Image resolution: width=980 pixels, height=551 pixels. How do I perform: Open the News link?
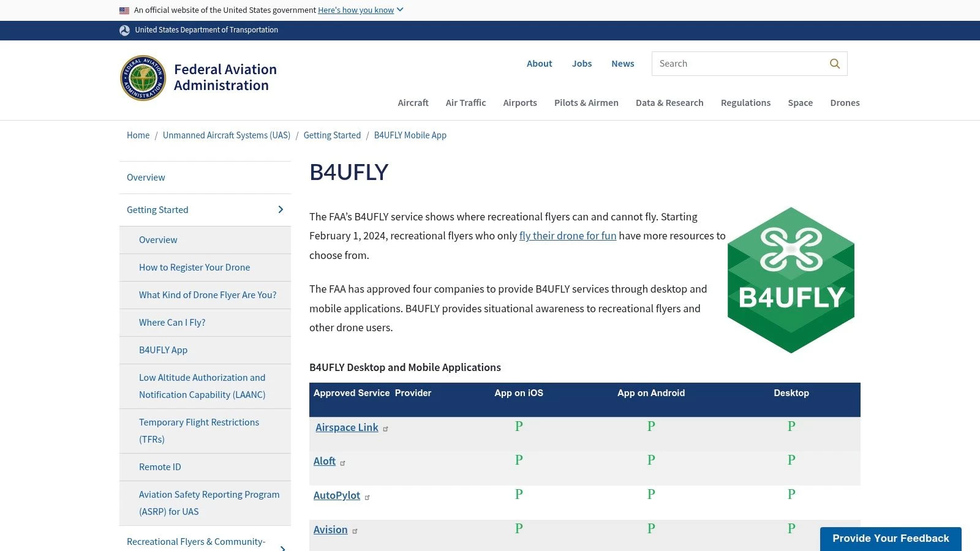pyautogui.click(x=622, y=64)
